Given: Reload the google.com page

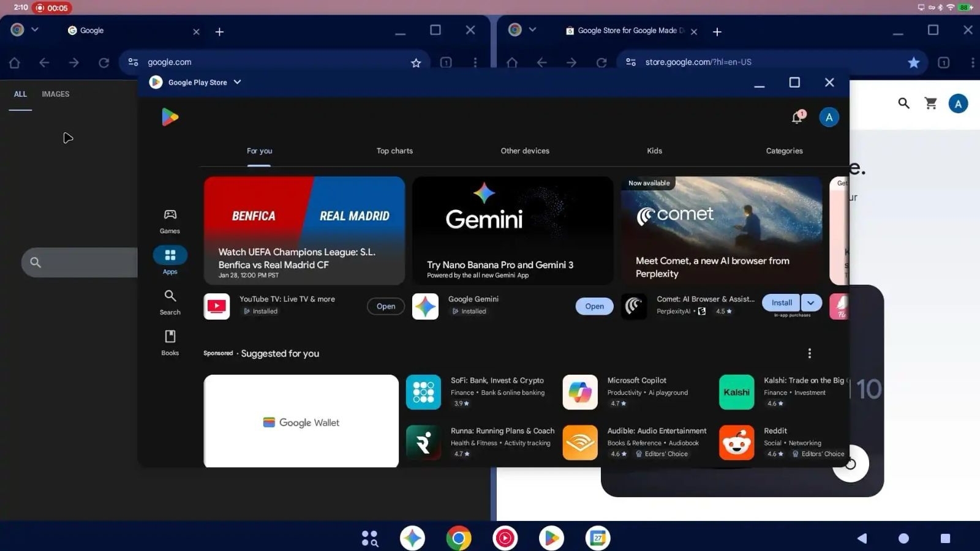Looking at the screenshot, I should click(104, 62).
